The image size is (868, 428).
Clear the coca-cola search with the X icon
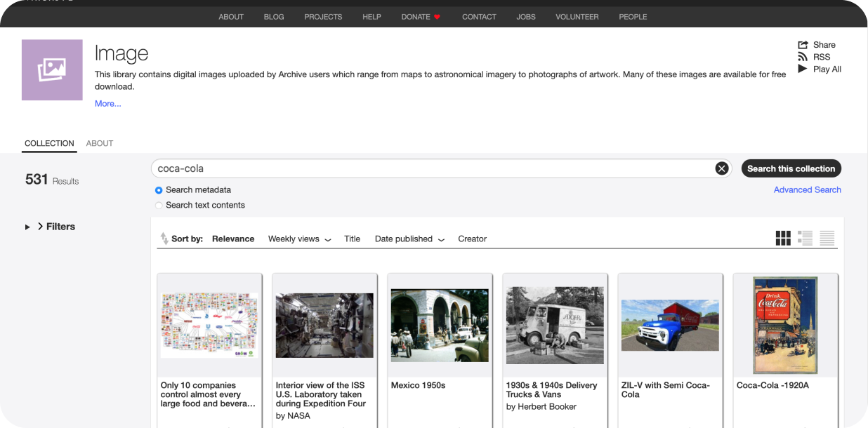[x=721, y=168]
